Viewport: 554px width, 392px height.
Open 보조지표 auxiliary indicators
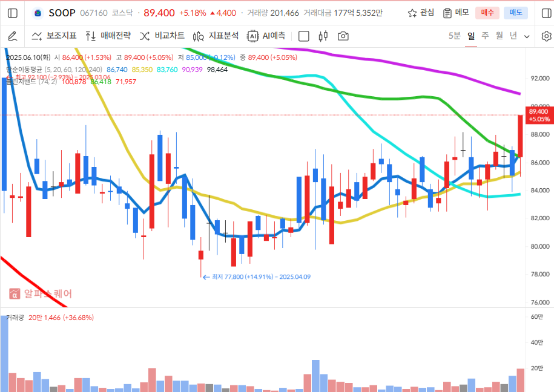pos(54,36)
